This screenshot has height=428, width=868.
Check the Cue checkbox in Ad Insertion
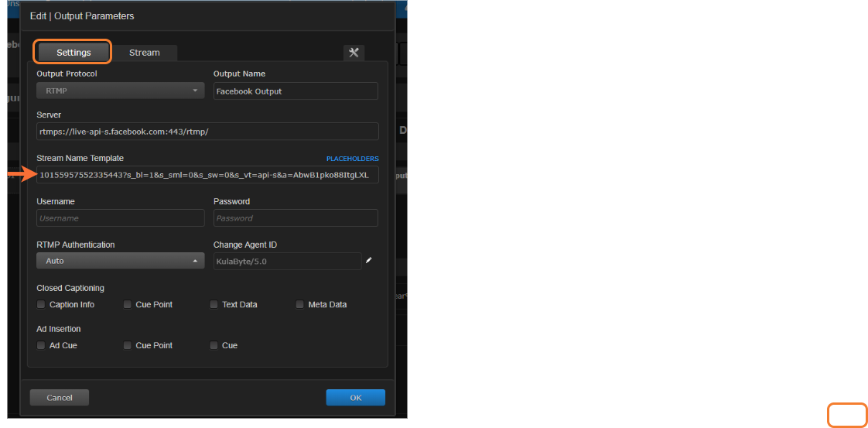[x=214, y=345]
